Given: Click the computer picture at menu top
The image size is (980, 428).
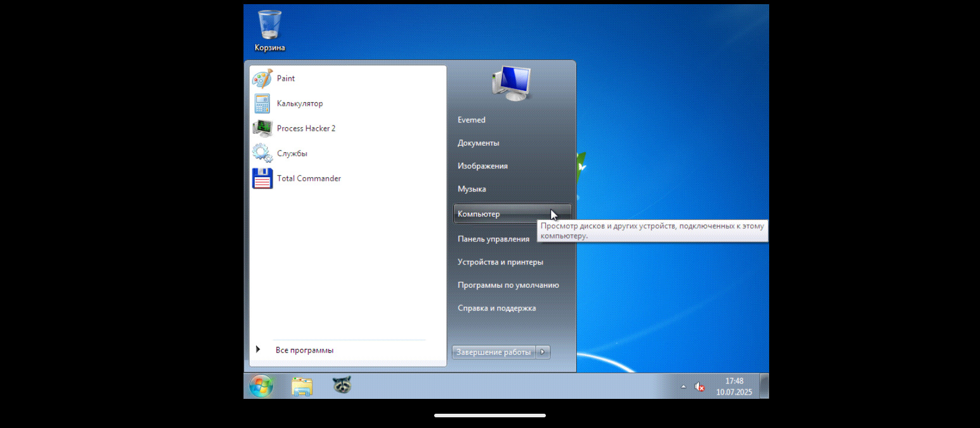Looking at the screenshot, I should [x=512, y=84].
